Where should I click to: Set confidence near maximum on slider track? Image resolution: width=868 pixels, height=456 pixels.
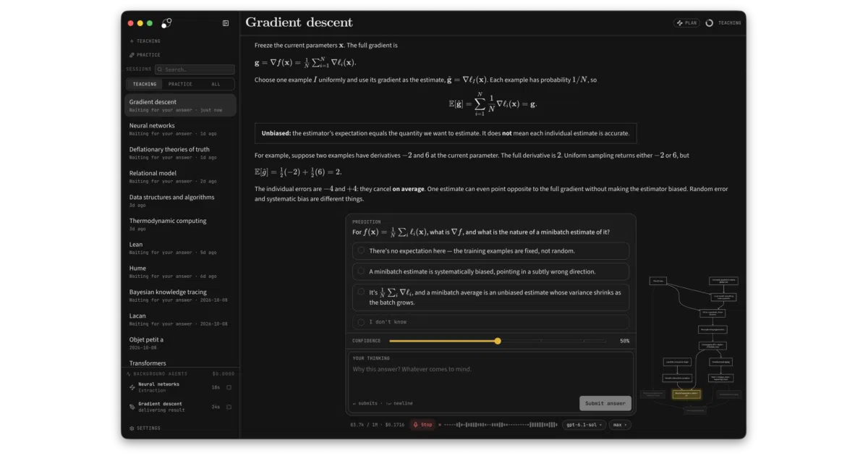(x=600, y=341)
